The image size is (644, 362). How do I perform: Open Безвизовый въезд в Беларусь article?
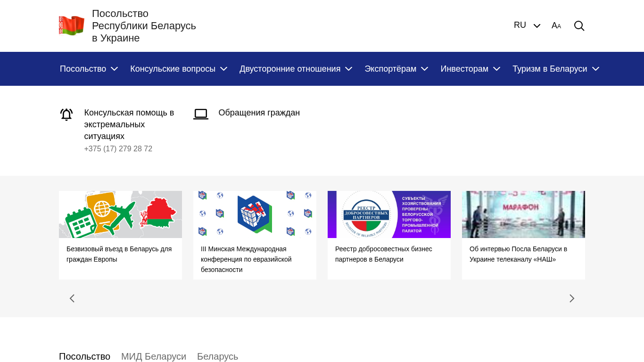pyautogui.click(x=119, y=254)
